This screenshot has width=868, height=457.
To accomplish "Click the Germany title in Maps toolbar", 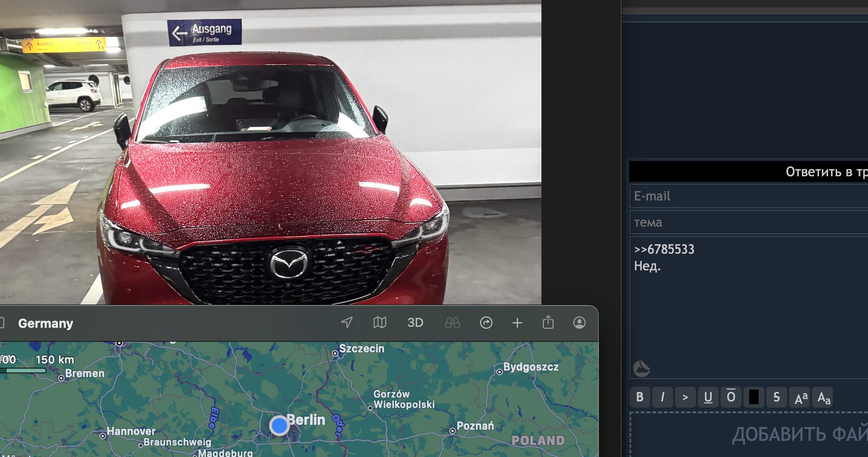I will 46,324.
